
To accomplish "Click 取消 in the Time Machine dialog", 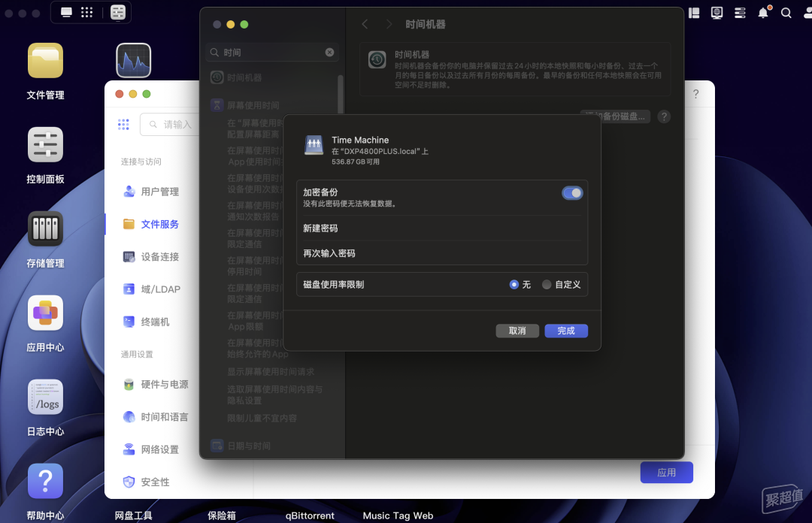I will click(x=517, y=331).
